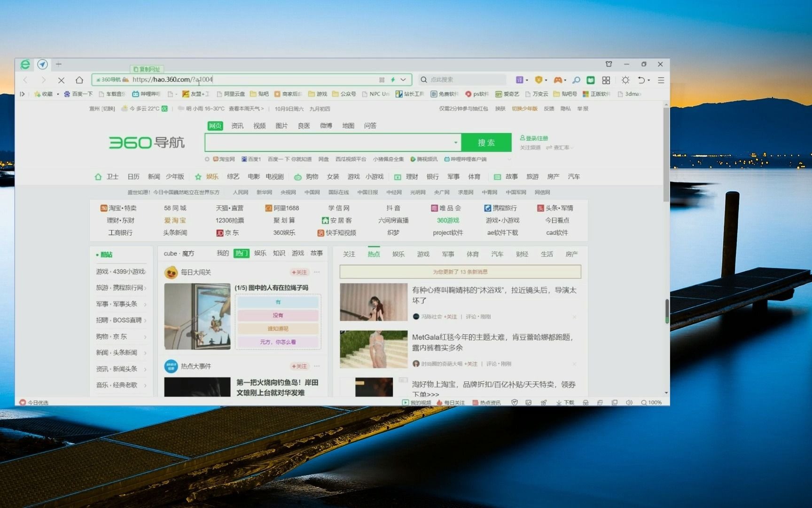812x508 pixels.
Task: Follow 每日大闯关 with +关注 button
Action: tap(299, 272)
